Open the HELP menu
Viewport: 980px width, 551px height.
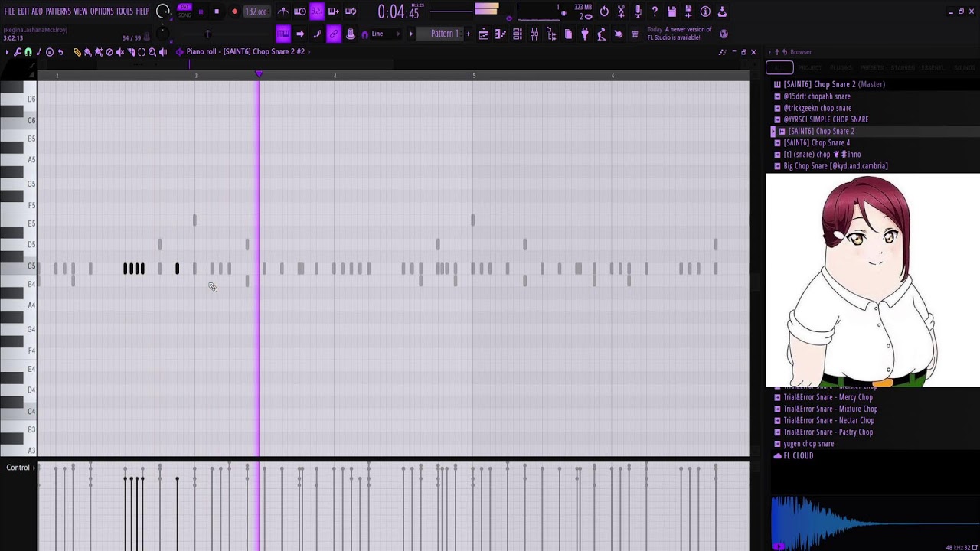point(142,11)
